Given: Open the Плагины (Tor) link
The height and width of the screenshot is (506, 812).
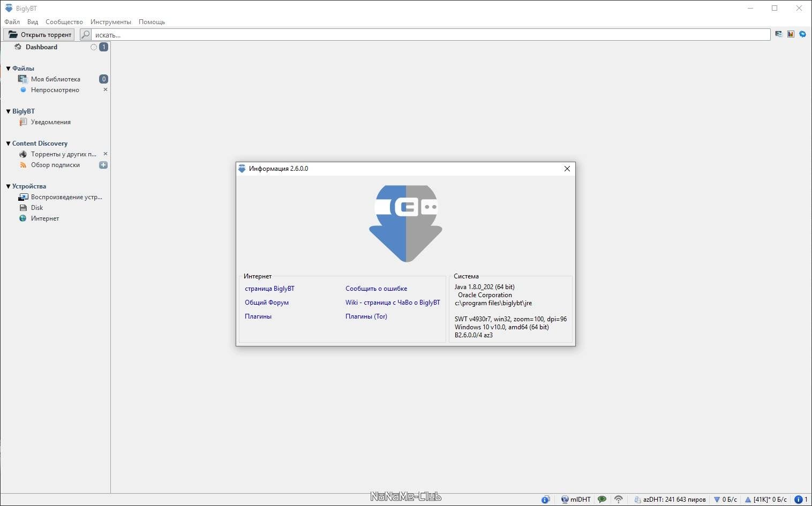Looking at the screenshot, I should 366,316.
